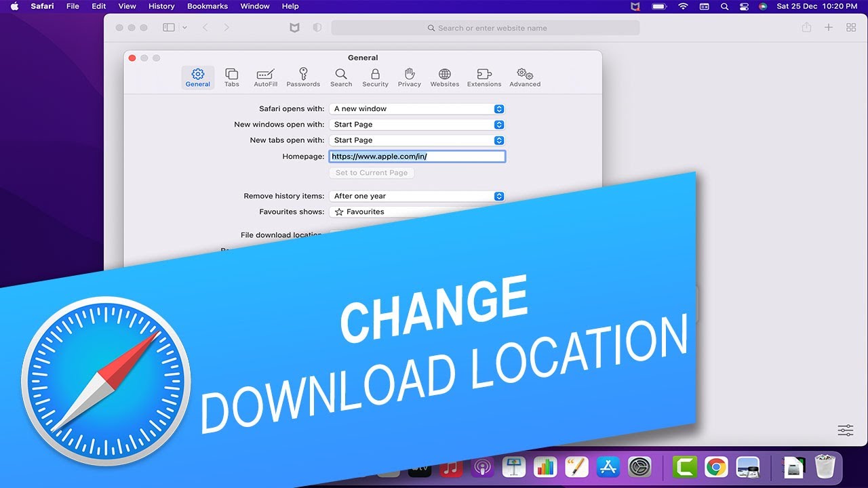Image resolution: width=868 pixels, height=488 pixels.
Task: Click the Homepage URL field
Action: [x=417, y=157]
